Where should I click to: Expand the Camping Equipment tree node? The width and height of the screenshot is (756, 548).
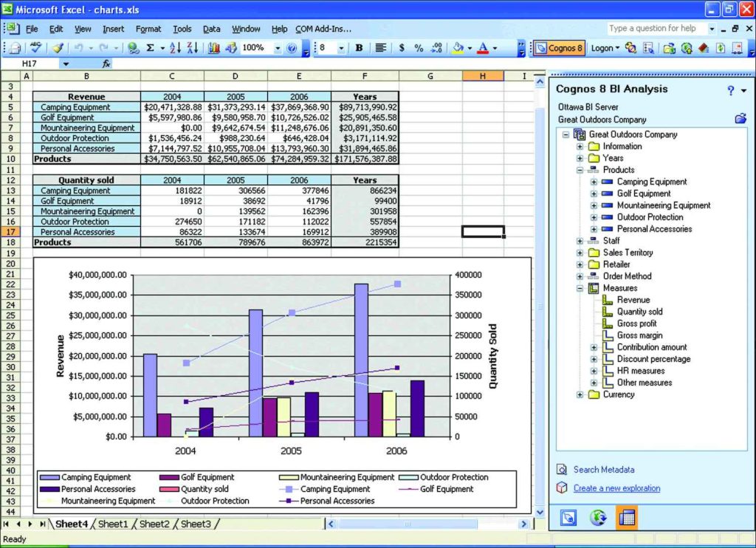click(x=594, y=182)
